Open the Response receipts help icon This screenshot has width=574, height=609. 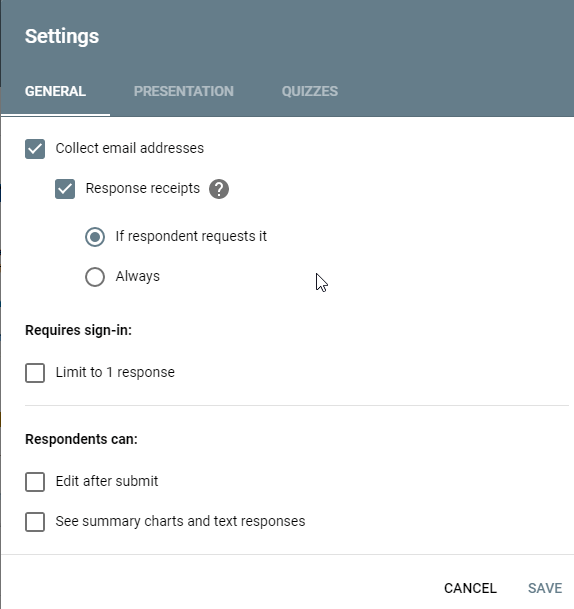click(219, 189)
